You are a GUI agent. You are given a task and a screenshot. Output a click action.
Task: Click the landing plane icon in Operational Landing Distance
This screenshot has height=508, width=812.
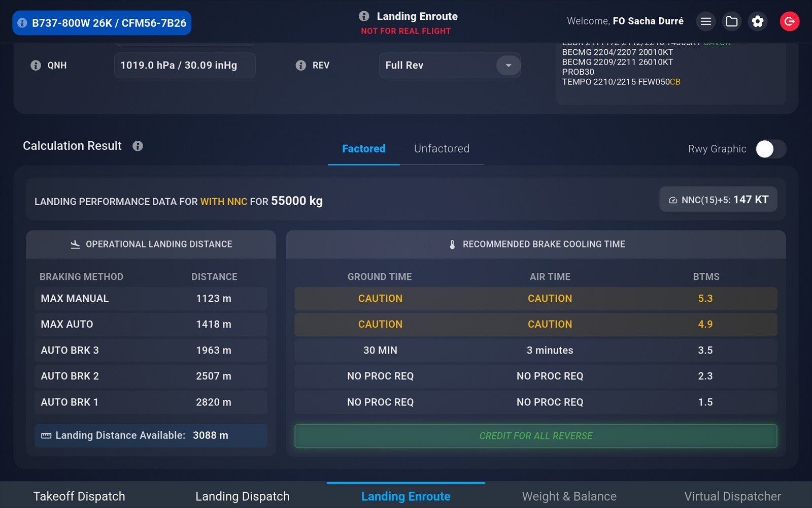tap(75, 244)
